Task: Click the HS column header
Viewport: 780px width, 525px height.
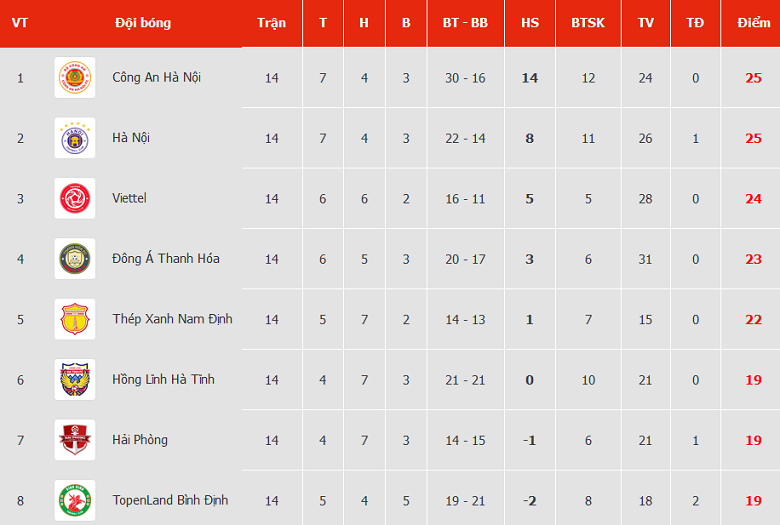Action: coord(530,23)
